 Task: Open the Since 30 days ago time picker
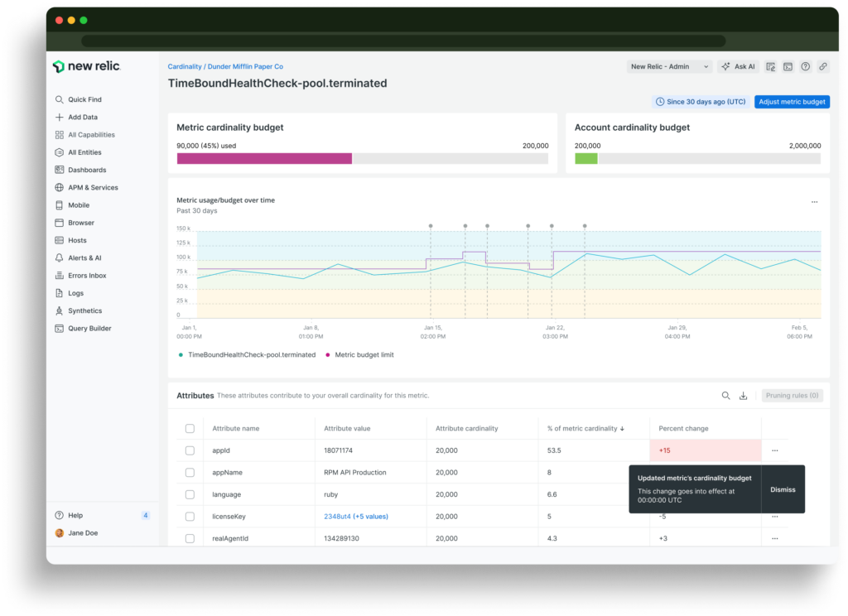701,102
